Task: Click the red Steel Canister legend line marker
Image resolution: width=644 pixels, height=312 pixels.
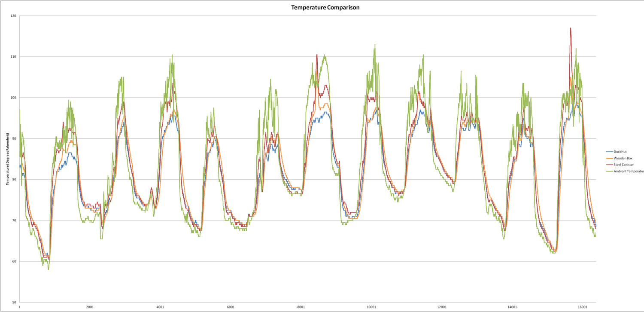Action: [x=609, y=165]
